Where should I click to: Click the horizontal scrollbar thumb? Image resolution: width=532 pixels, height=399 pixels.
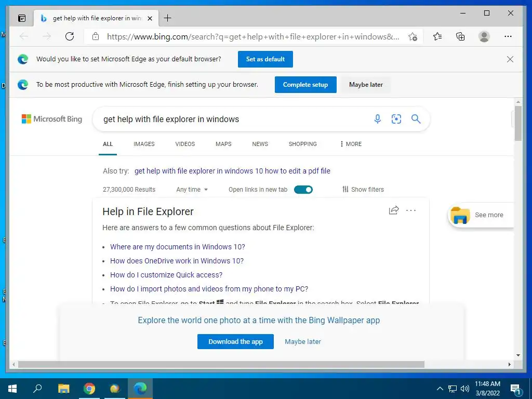pos(221,365)
